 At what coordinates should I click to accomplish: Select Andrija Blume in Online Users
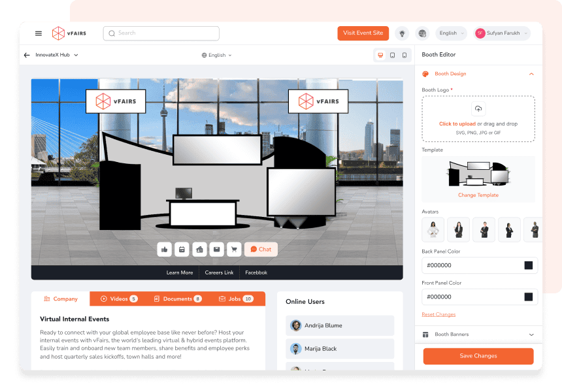(x=340, y=325)
